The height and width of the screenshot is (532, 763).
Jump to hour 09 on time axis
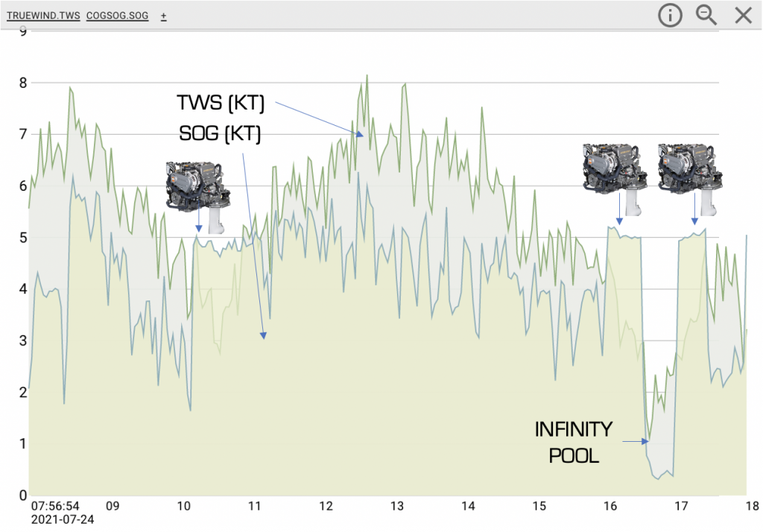pos(113,507)
